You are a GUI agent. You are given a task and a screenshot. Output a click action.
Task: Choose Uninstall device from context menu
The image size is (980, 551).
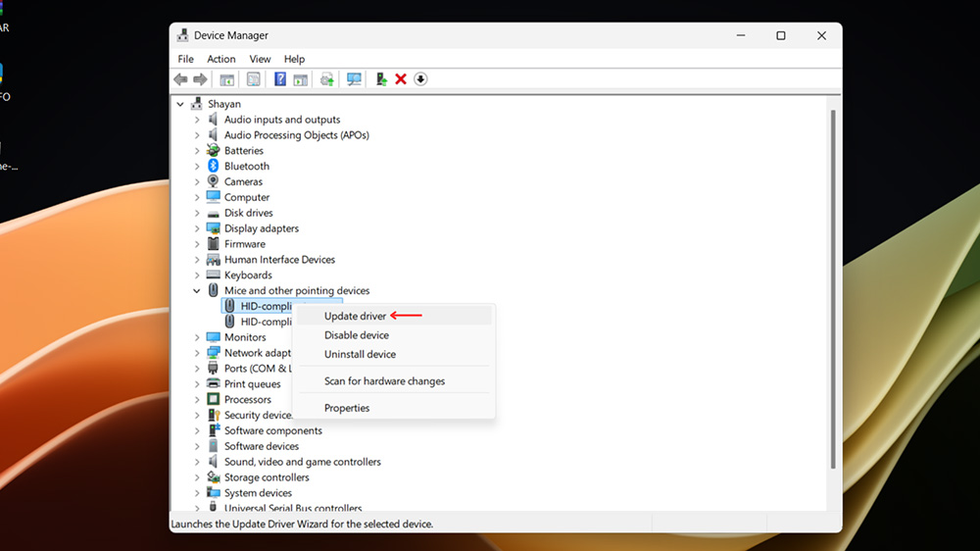coord(394,354)
